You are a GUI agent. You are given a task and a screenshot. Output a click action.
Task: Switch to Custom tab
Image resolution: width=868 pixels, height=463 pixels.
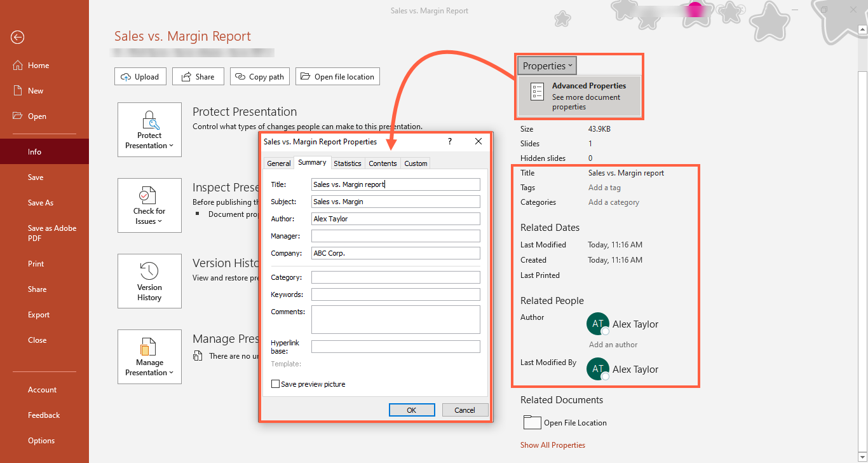(x=416, y=163)
